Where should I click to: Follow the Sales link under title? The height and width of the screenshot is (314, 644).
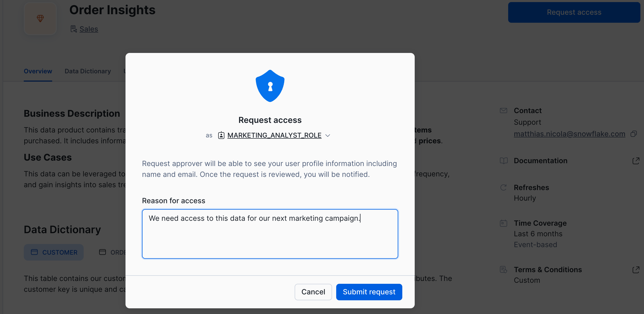pyautogui.click(x=89, y=29)
